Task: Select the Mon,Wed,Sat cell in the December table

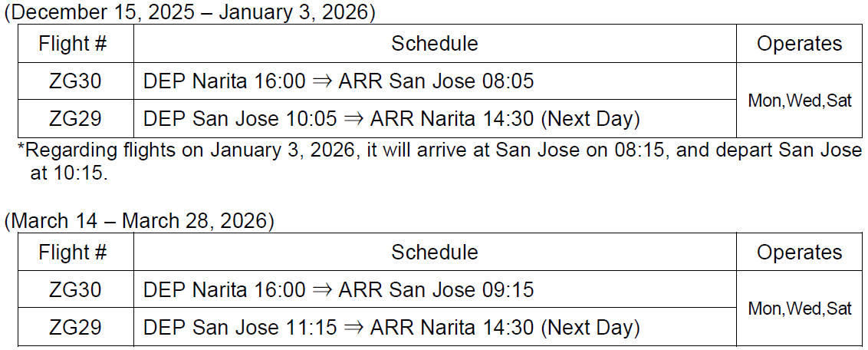Action: tap(799, 101)
